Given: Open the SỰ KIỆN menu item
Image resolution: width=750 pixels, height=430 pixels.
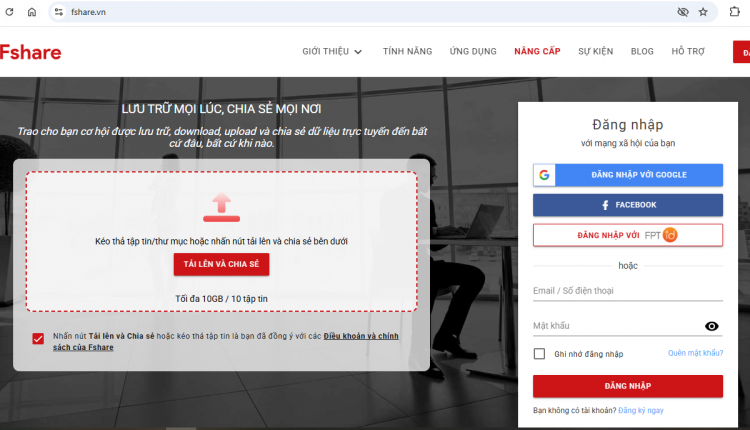Looking at the screenshot, I should click(x=596, y=51).
